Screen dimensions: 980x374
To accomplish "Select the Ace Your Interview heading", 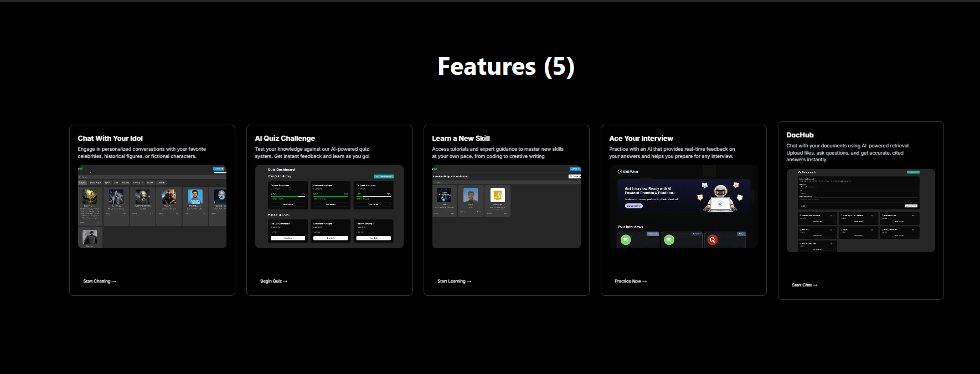I will [641, 139].
